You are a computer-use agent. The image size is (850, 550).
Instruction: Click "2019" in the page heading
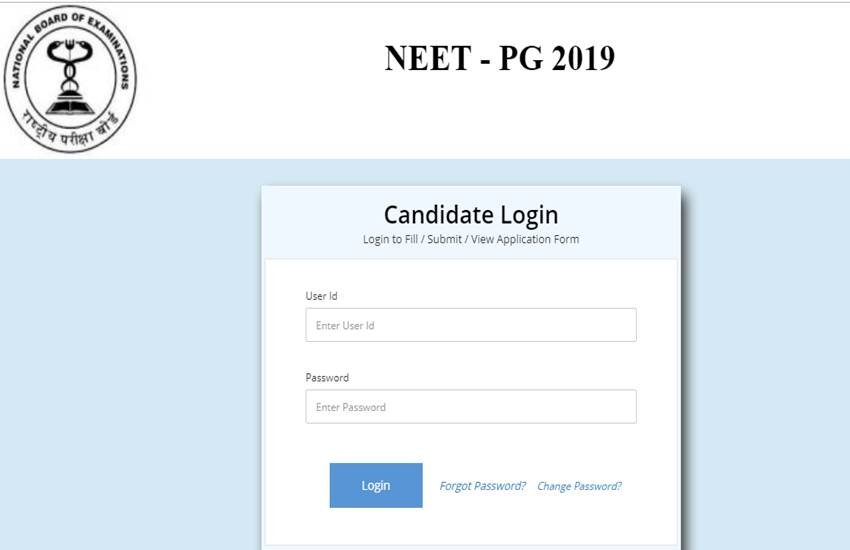(580, 59)
